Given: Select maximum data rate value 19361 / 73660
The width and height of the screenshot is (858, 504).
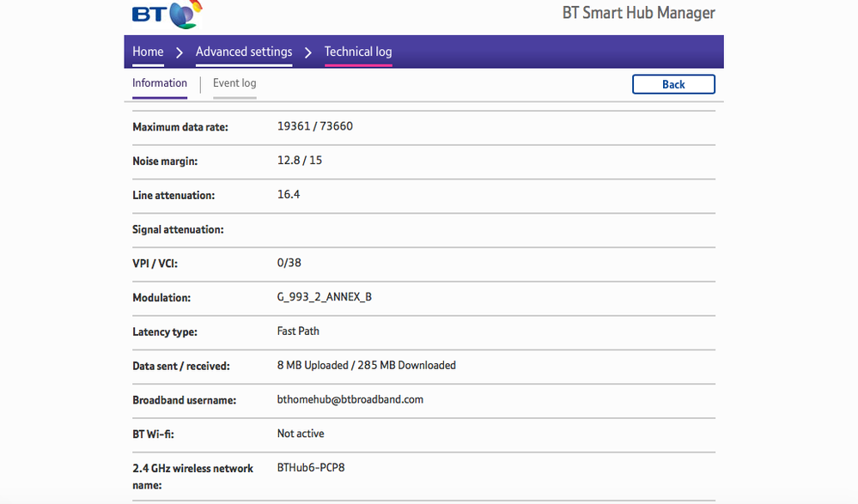Looking at the screenshot, I should pyautogui.click(x=314, y=126).
